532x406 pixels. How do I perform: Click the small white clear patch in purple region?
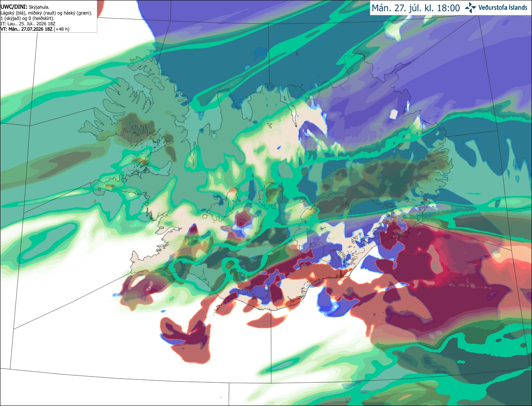pos(394,114)
